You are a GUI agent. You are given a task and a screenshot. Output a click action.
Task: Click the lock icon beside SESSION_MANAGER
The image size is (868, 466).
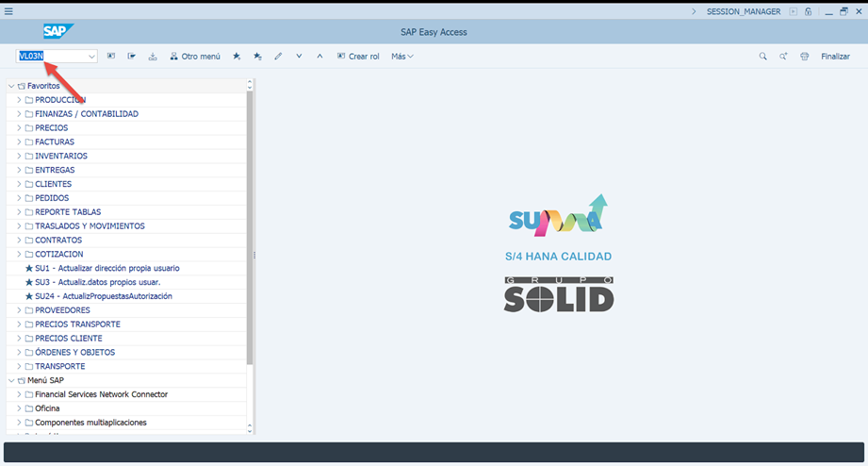(x=809, y=11)
